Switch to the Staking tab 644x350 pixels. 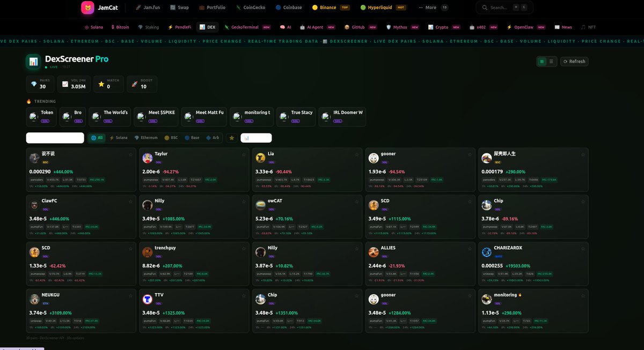[148, 27]
